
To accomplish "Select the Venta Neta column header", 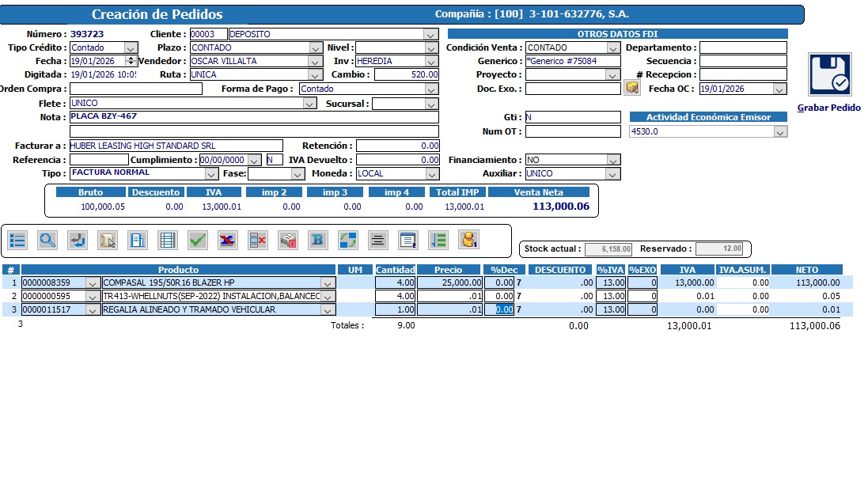I will [x=540, y=192].
